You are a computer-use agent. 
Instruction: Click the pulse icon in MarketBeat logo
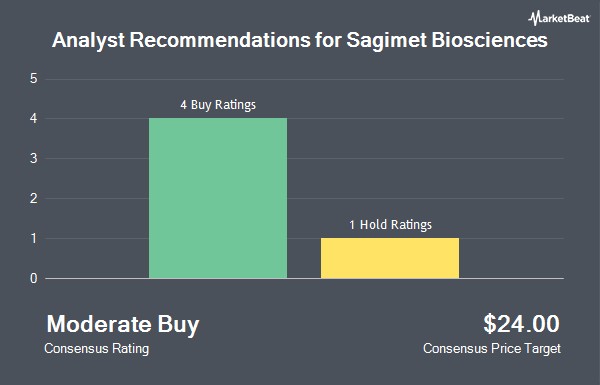[533, 18]
